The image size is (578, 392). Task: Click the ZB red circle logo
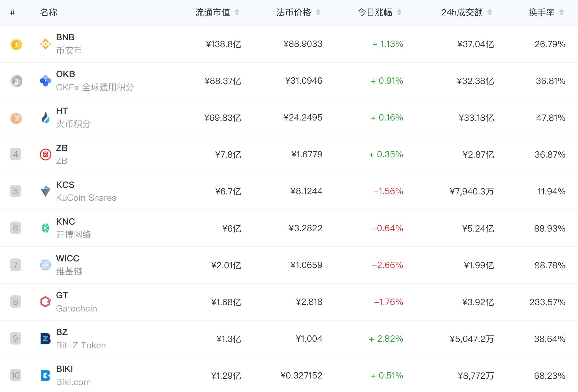pyautogui.click(x=46, y=154)
